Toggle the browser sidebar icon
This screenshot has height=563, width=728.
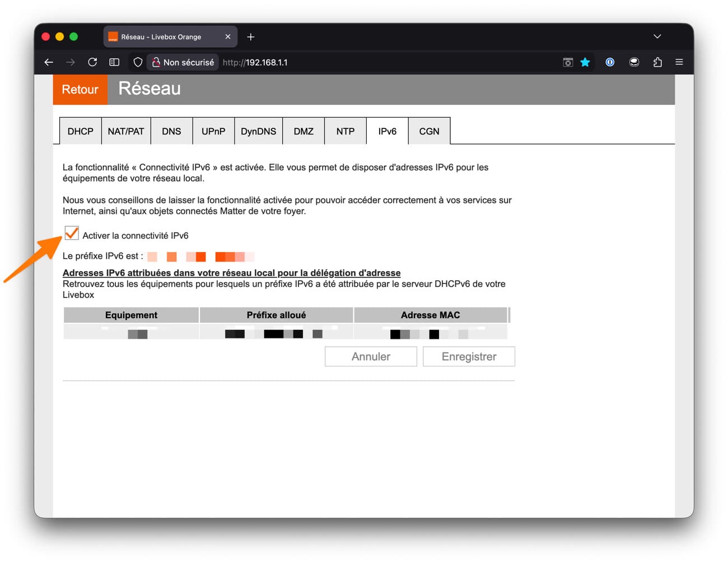pos(114,62)
